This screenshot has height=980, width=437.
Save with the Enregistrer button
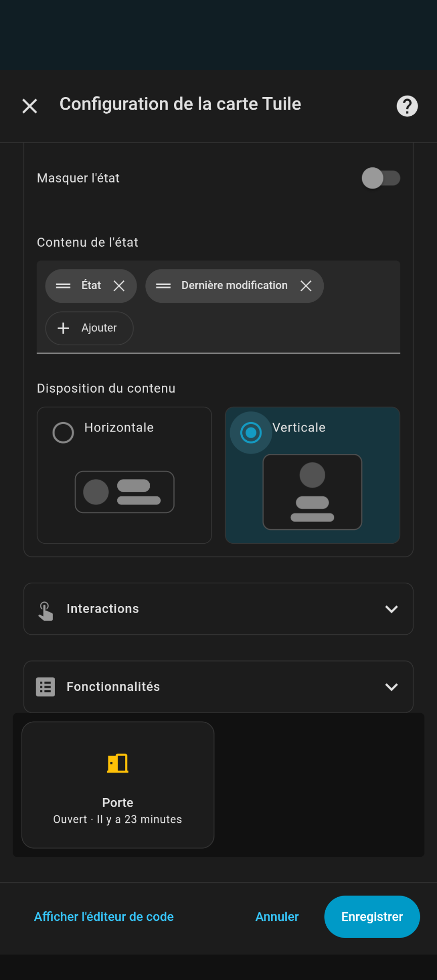[372, 917]
